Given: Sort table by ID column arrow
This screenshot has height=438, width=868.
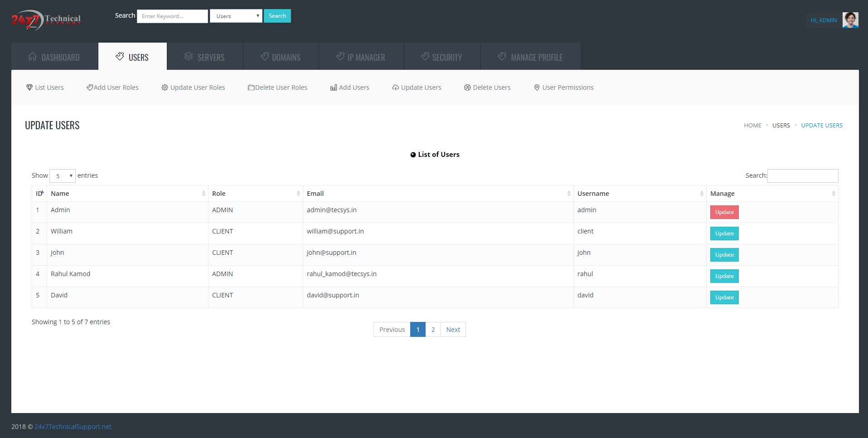Looking at the screenshot, I should [x=43, y=193].
